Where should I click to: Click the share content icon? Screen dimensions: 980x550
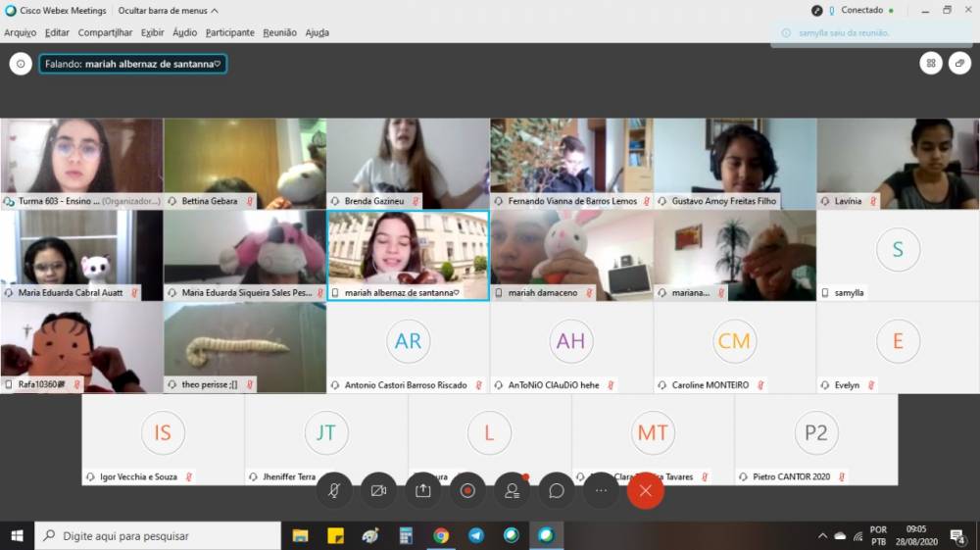click(423, 490)
